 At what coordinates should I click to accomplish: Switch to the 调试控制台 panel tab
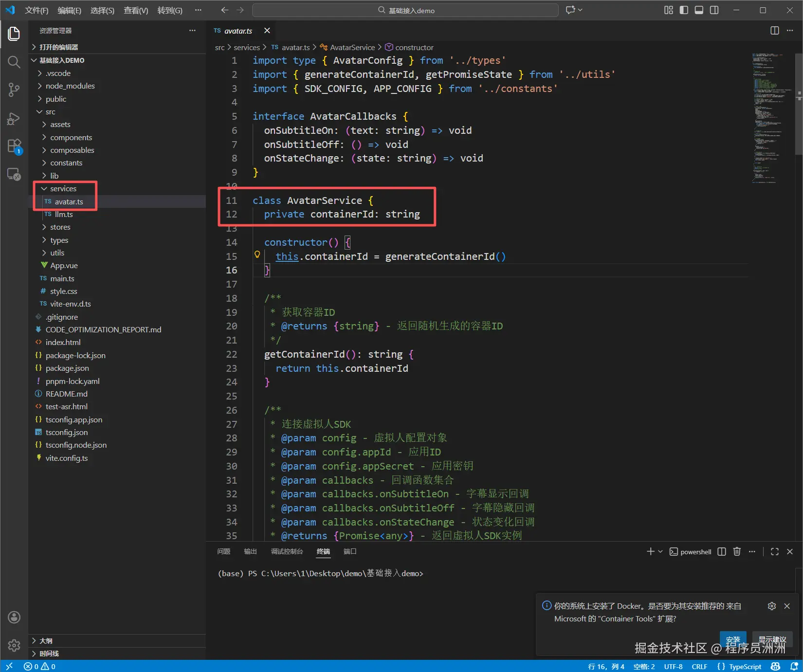click(287, 551)
